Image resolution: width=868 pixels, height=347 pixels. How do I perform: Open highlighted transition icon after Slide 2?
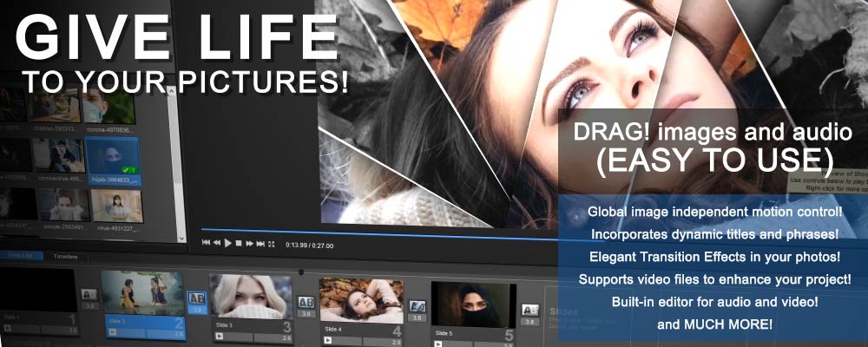coord(196,298)
